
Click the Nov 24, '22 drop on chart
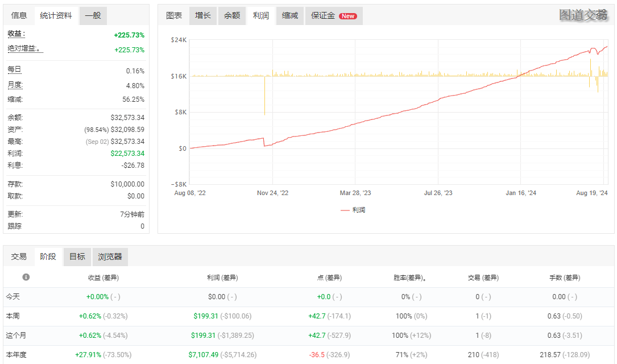tap(264, 142)
